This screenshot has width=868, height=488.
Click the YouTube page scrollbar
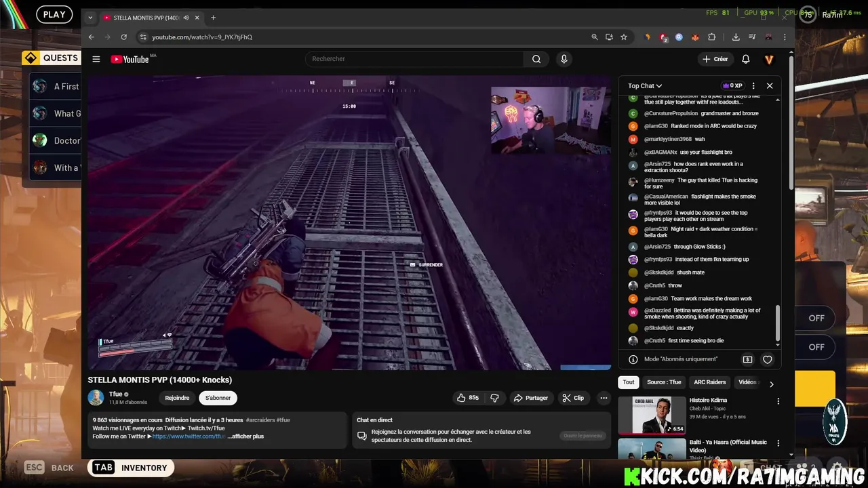point(791,122)
